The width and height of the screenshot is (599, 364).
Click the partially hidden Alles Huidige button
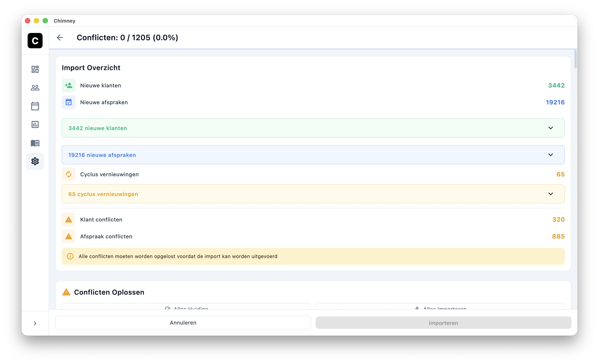[186, 307]
